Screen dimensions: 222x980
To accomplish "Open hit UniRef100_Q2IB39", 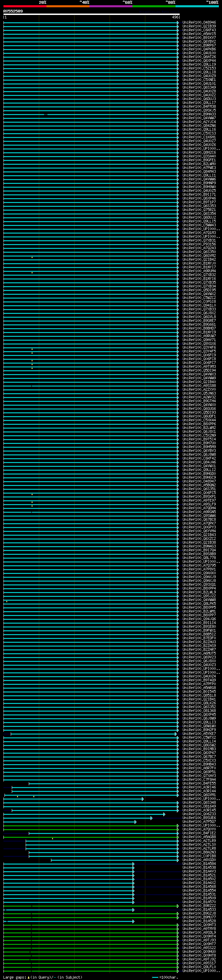I will (199, 26).
